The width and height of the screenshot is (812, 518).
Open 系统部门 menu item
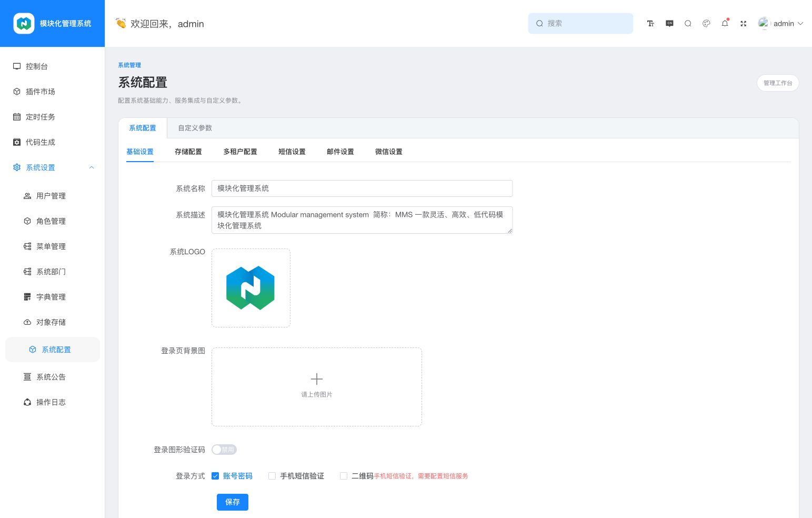point(52,272)
